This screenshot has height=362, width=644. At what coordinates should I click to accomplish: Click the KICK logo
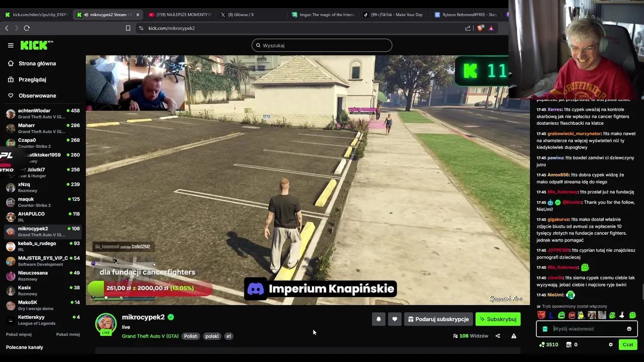click(36, 45)
